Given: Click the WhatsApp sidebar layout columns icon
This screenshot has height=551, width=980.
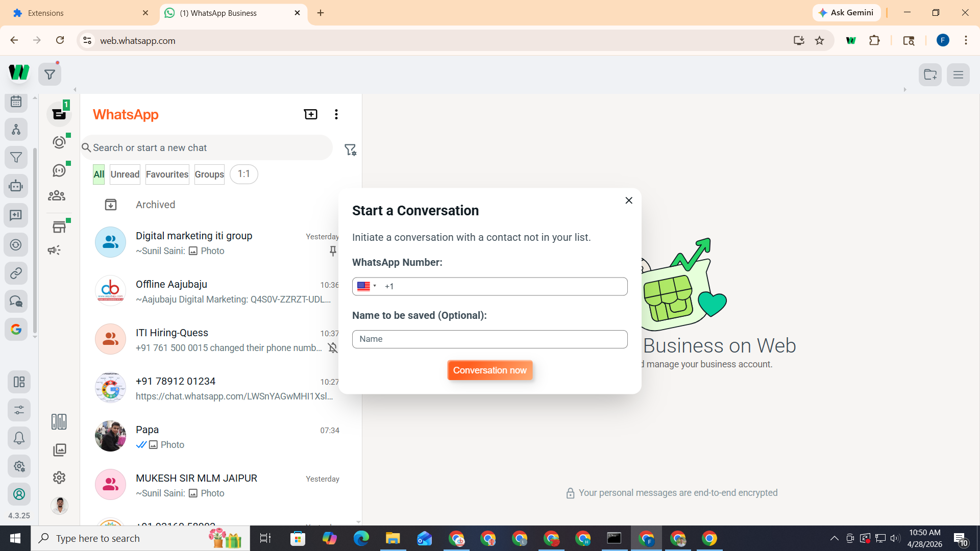Looking at the screenshot, I should [59, 421].
